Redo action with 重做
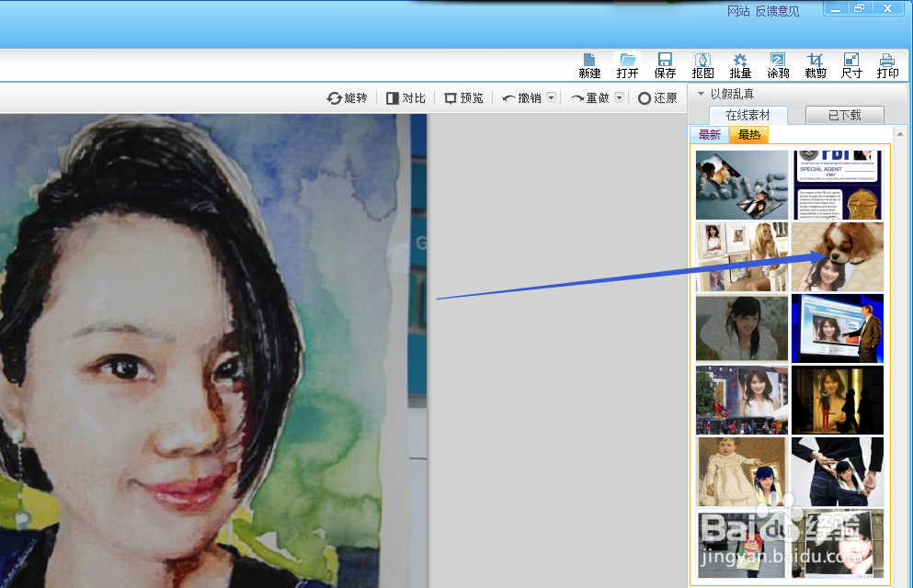This screenshot has width=913, height=588. click(x=590, y=98)
